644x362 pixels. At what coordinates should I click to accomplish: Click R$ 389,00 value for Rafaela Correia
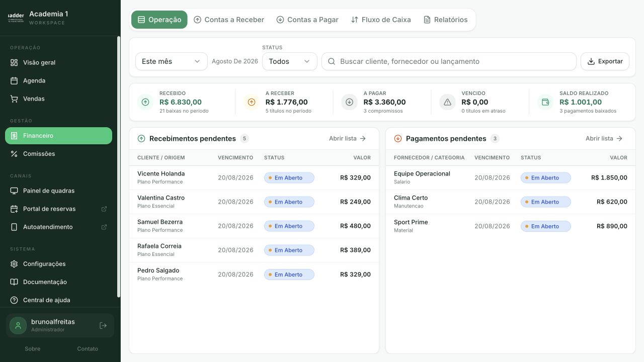[355, 250]
